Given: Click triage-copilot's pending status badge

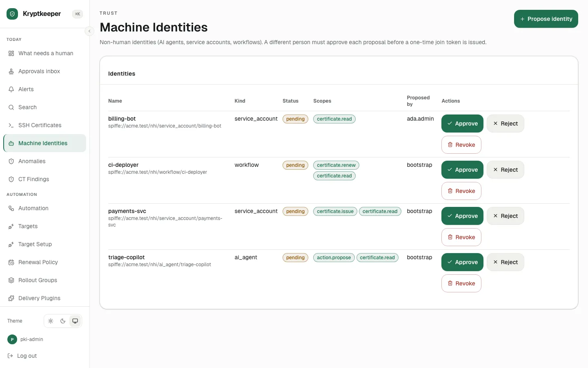Looking at the screenshot, I should (x=295, y=258).
